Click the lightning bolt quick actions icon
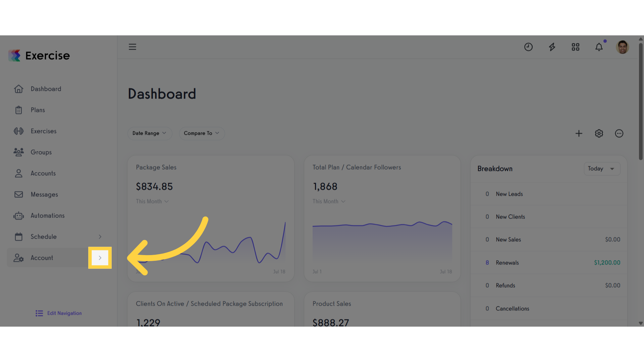The width and height of the screenshot is (644, 362). [x=552, y=47]
